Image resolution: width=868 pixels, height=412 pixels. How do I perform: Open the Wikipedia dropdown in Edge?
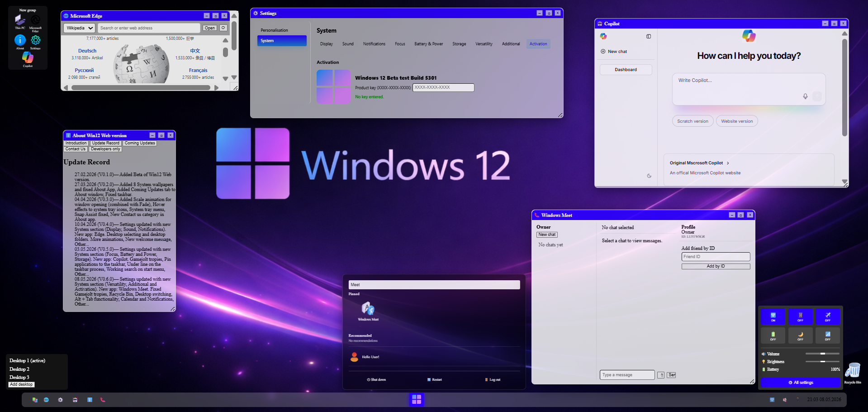tap(79, 28)
